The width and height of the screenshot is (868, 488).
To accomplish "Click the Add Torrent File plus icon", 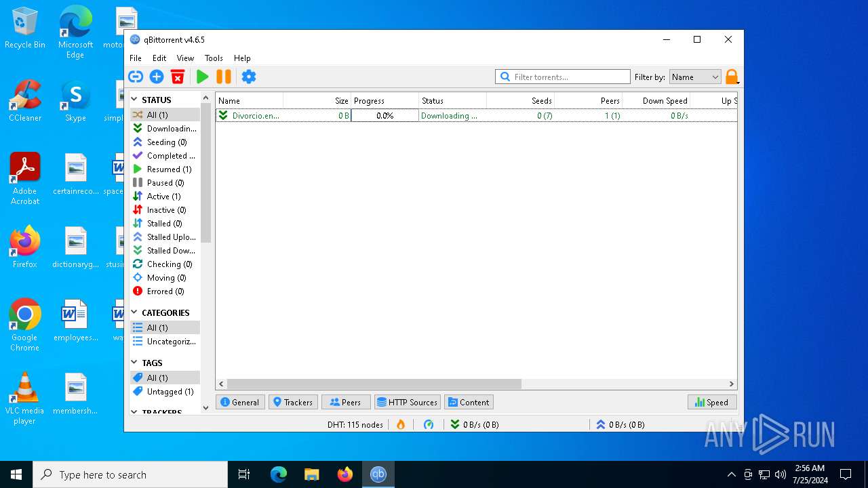I will (x=157, y=77).
